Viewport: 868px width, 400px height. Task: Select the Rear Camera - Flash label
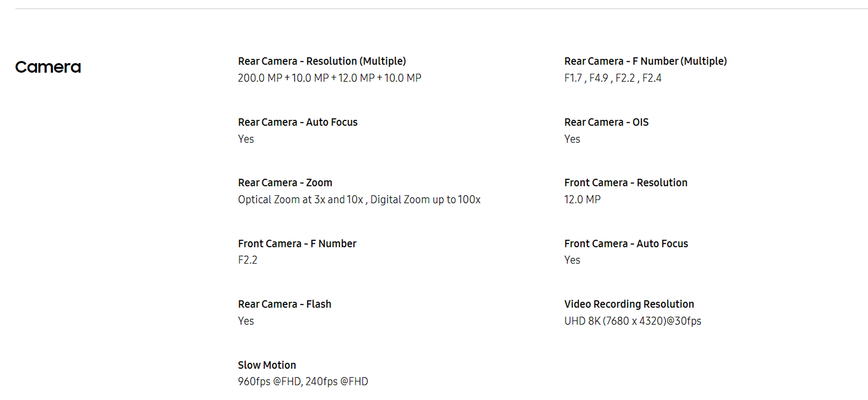tap(285, 305)
